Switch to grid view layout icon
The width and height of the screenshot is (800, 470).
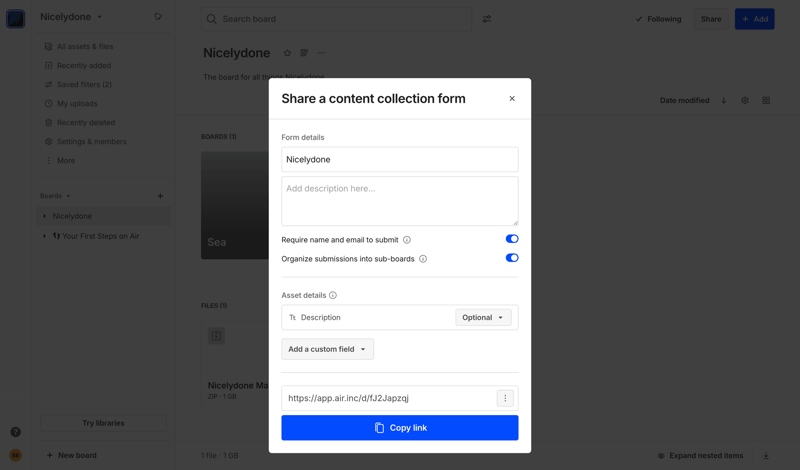click(x=766, y=101)
